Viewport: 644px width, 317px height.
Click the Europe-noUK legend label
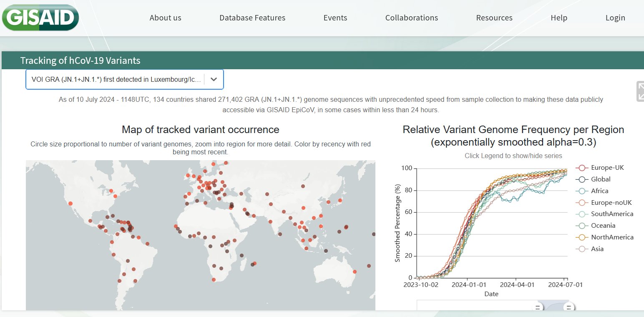tap(611, 203)
